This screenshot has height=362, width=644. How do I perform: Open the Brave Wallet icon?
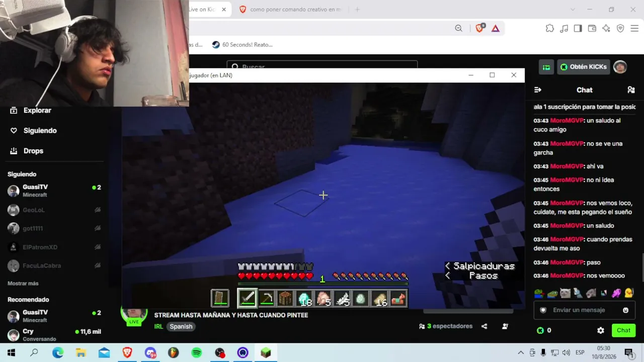click(x=592, y=28)
